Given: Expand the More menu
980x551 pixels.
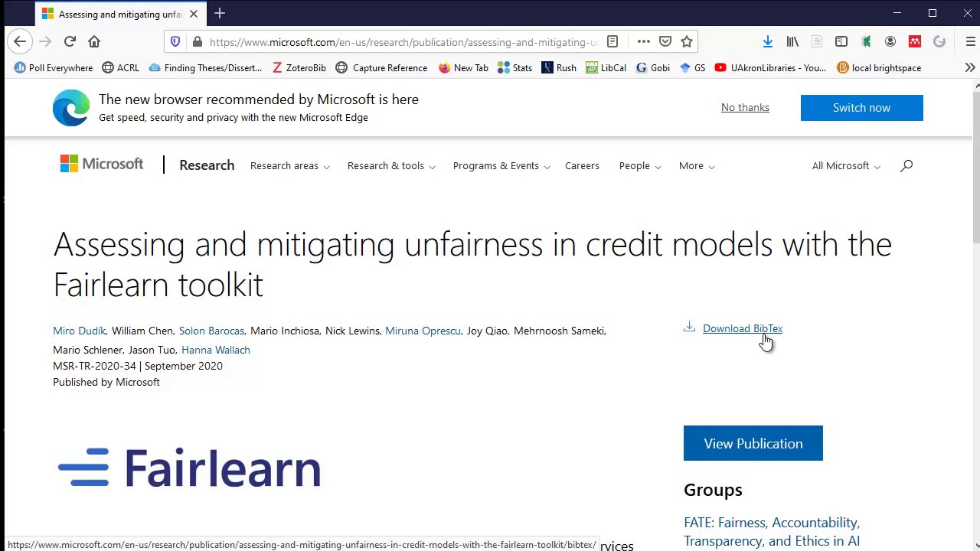Looking at the screenshot, I should point(697,165).
